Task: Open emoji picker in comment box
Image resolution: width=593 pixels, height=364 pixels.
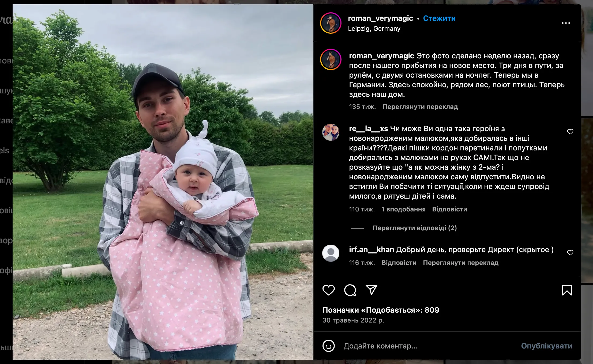Action: (328, 346)
